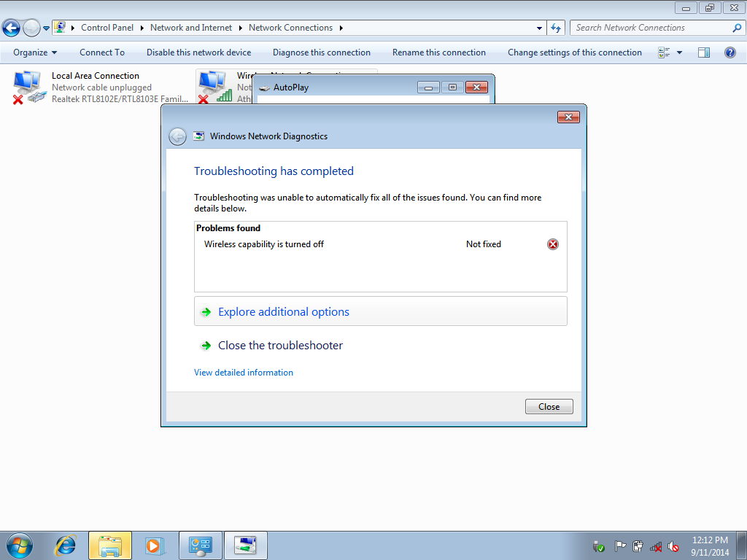Click 'Network cable unplugged' status text
Viewport: 747px width, 560px height.
coord(101,87)
